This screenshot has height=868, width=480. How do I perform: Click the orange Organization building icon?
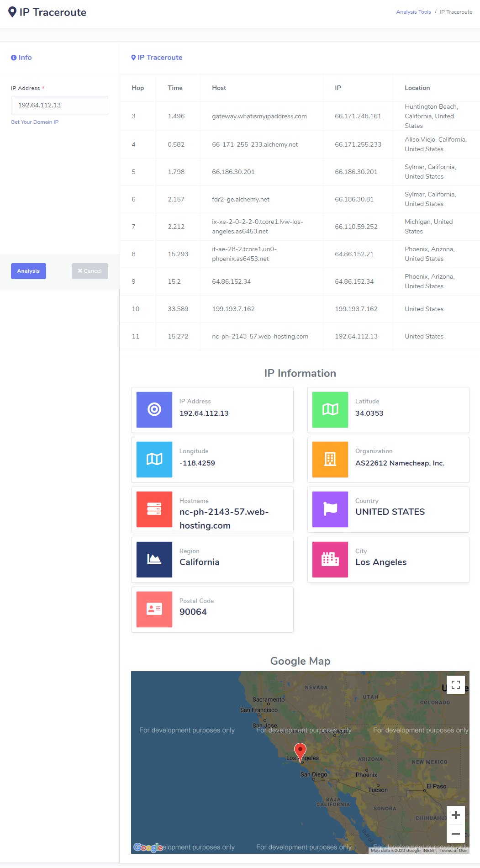pos(330,460)
